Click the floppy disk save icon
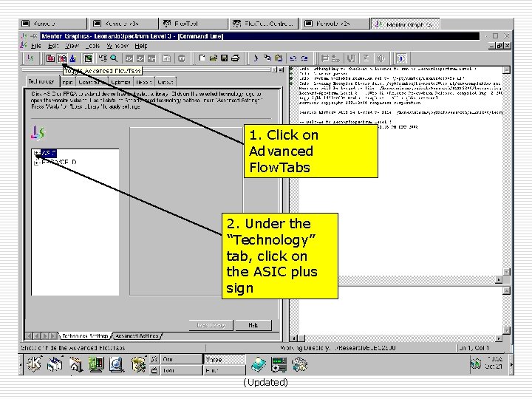 click(x=225, y=58)
